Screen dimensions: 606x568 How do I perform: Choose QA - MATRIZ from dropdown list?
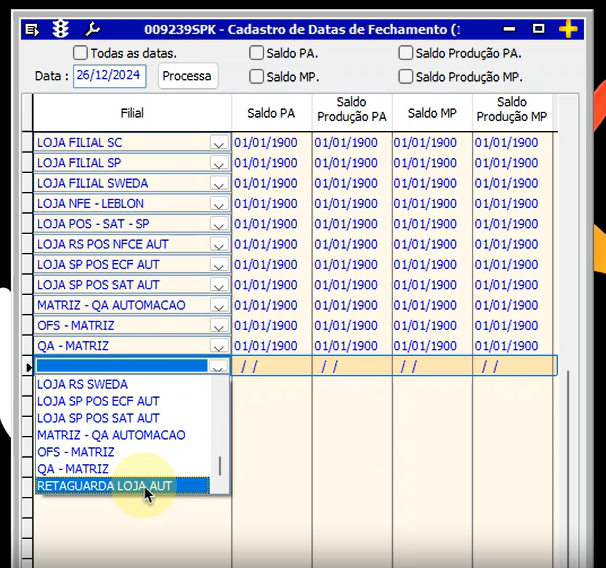[123, 469]
